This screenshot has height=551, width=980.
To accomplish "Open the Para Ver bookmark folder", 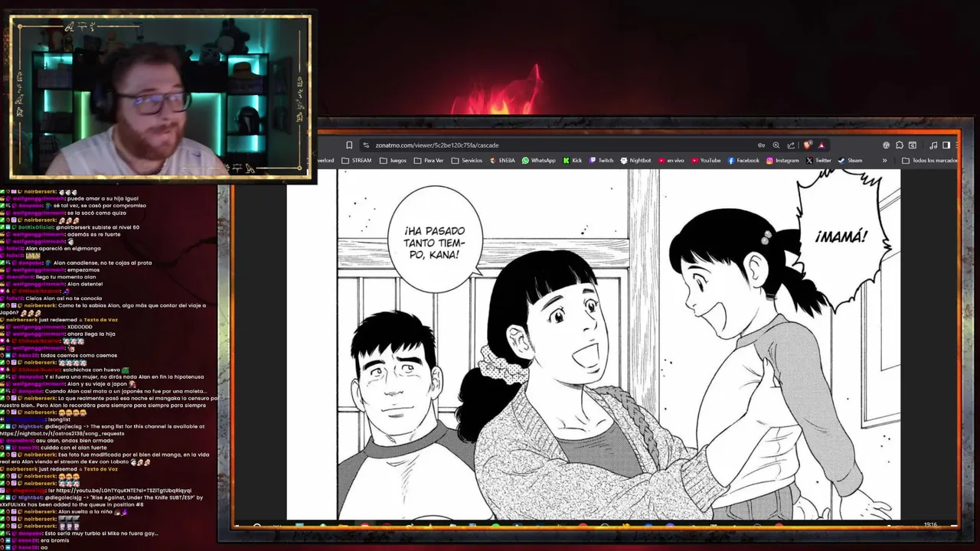I will coord(429,161).
